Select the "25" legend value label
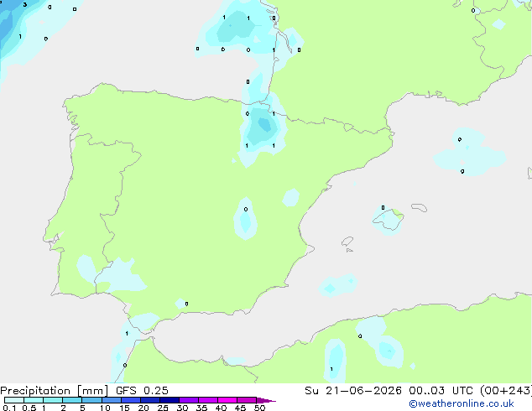This screenshot has height=411, width=532. [x=163, y=408]
